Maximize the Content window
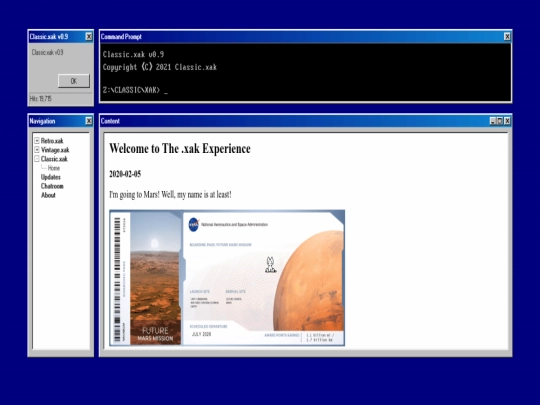 click(x=500, y=121)
